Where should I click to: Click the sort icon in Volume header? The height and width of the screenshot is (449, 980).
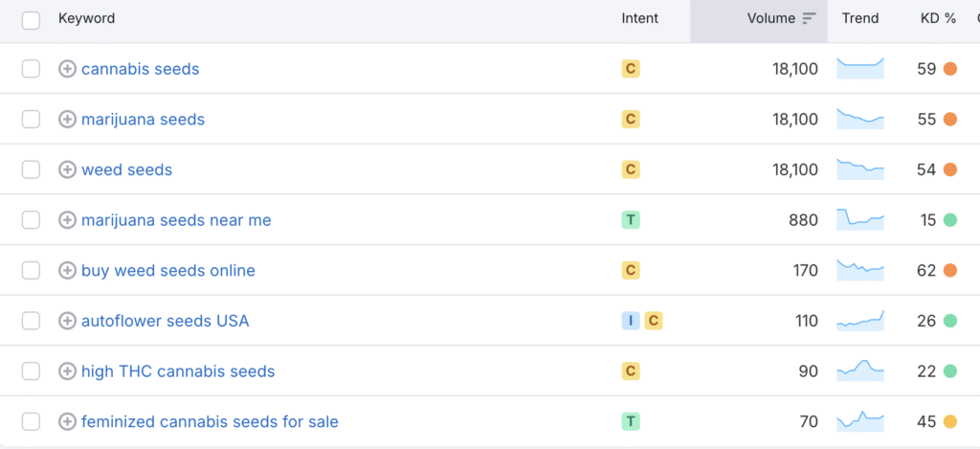[810, 19]
